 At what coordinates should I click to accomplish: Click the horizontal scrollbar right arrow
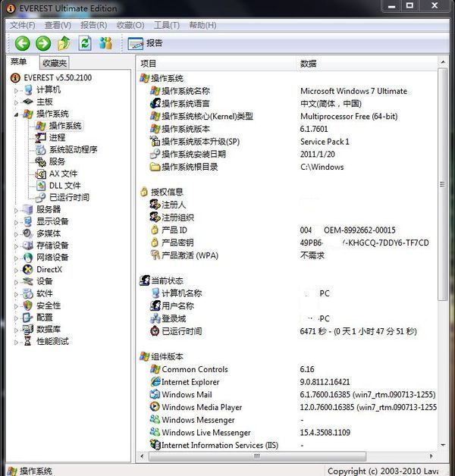431,456
